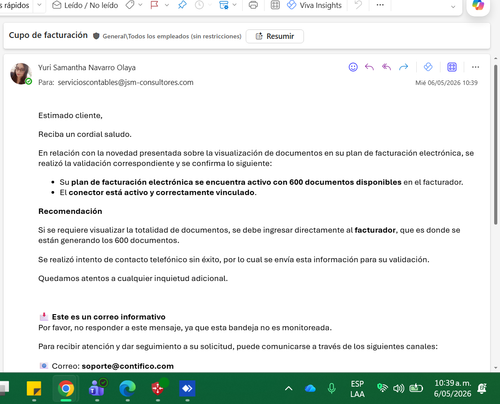Open Microsoft Teams from the taskbar

(97, 388)
